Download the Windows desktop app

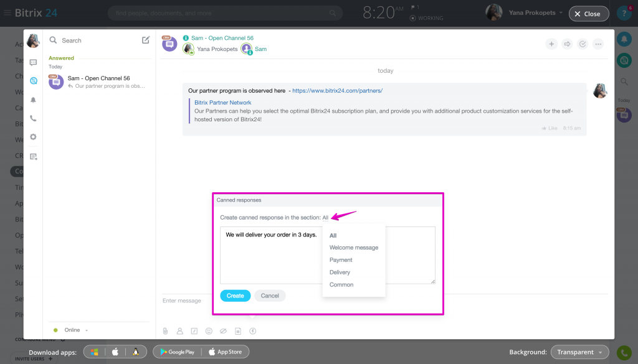[x=95, y=352]
